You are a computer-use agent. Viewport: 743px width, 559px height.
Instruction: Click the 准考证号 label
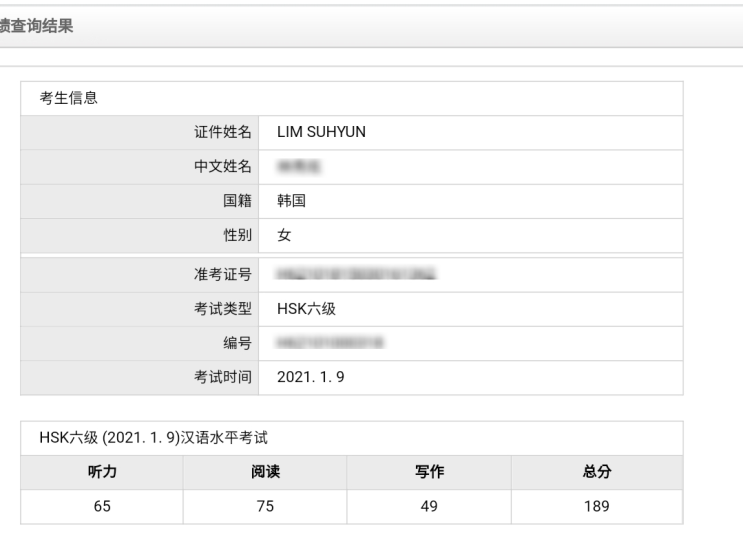pos(223,274)
